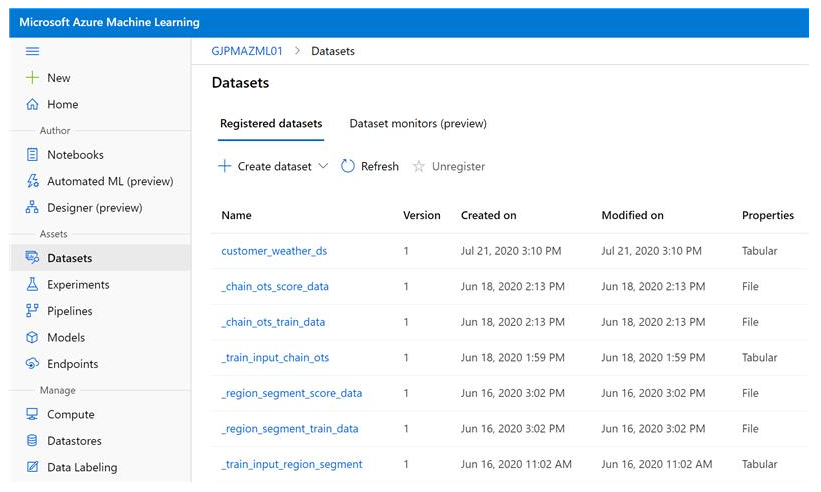Click the Home house icon in the sidebar
This screenshot has height=492, width=821.
(32, 104)
